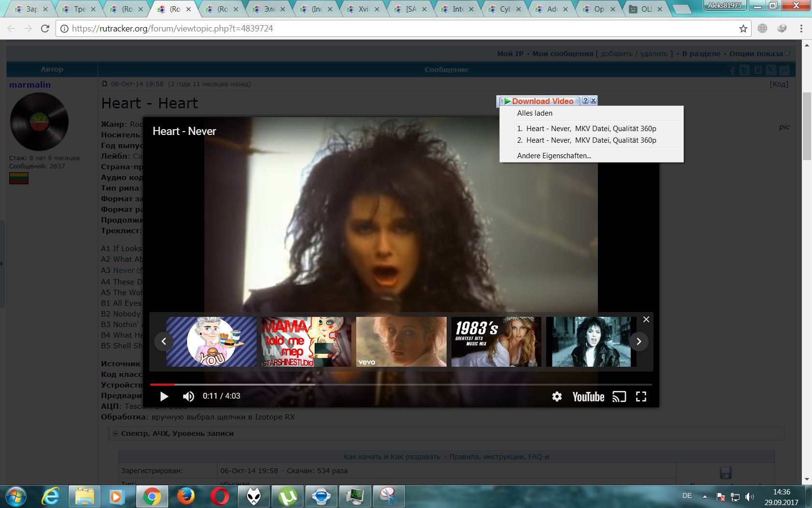Screen dimensions: 812x508
Task: Enter fullscreen mode in video player
Action: coord(641,397)
